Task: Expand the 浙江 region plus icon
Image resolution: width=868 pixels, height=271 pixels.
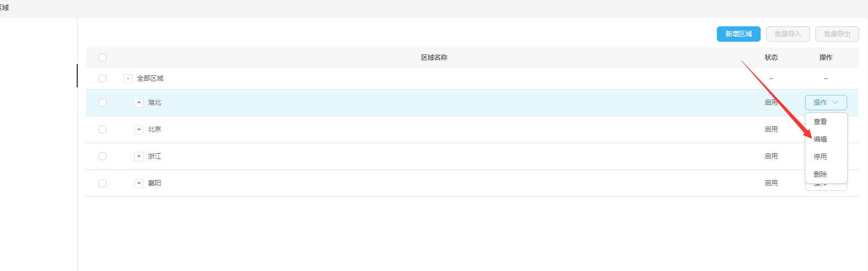Action: coord(139,156)
